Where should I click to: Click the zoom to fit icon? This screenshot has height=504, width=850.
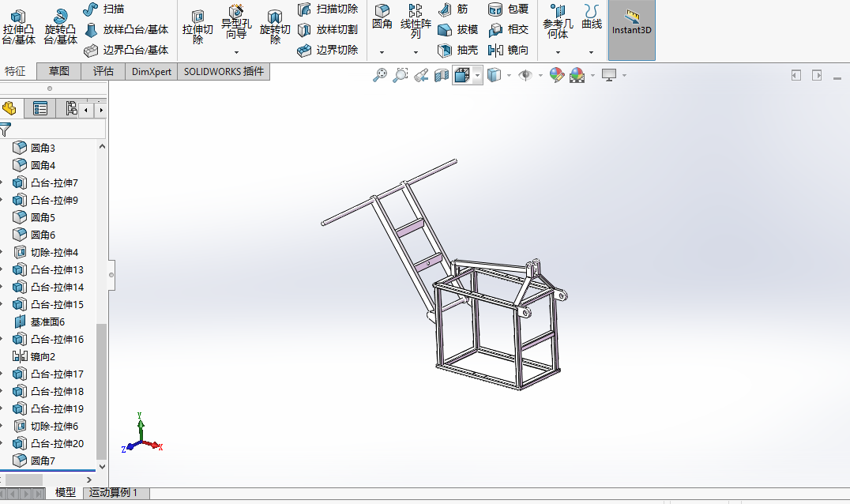[x=380, y=75]
